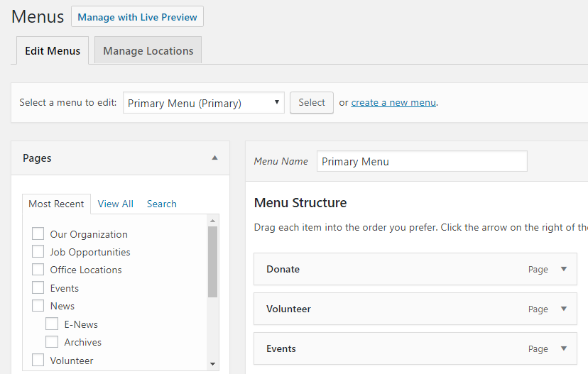Click the pages list scrollbar thumb

pos(212,261)
